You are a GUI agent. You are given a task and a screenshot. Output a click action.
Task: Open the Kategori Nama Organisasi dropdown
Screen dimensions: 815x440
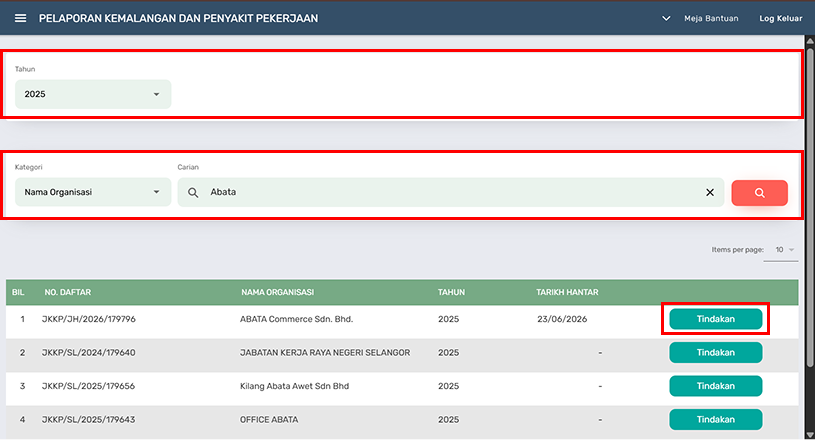93,192
